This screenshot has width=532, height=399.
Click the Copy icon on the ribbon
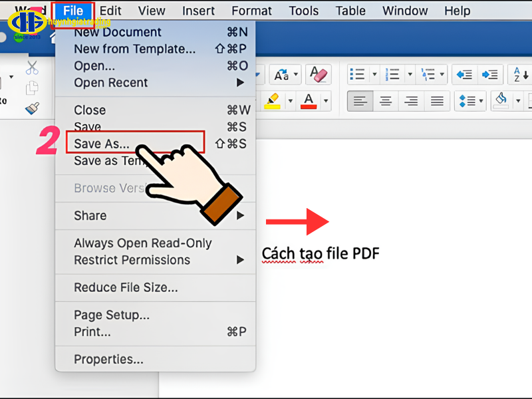click(32, 88)
